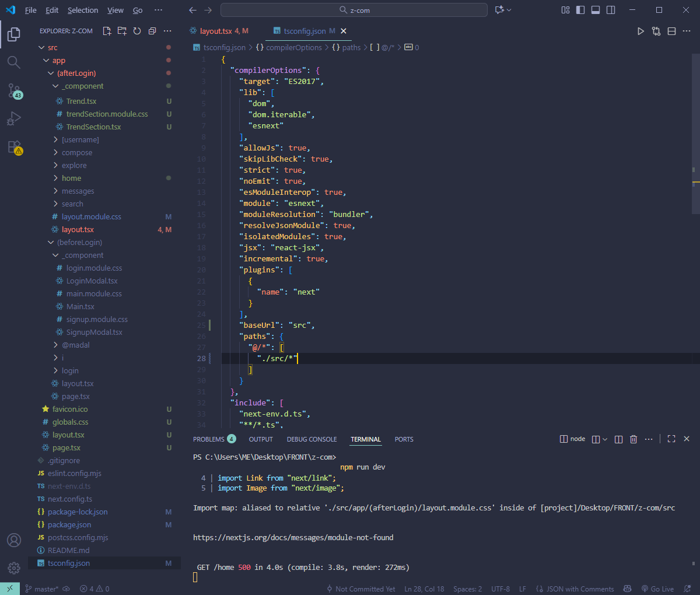Collapse all folders in Explorer
This screenshot has width=700, height=595.
pos(152,31)
